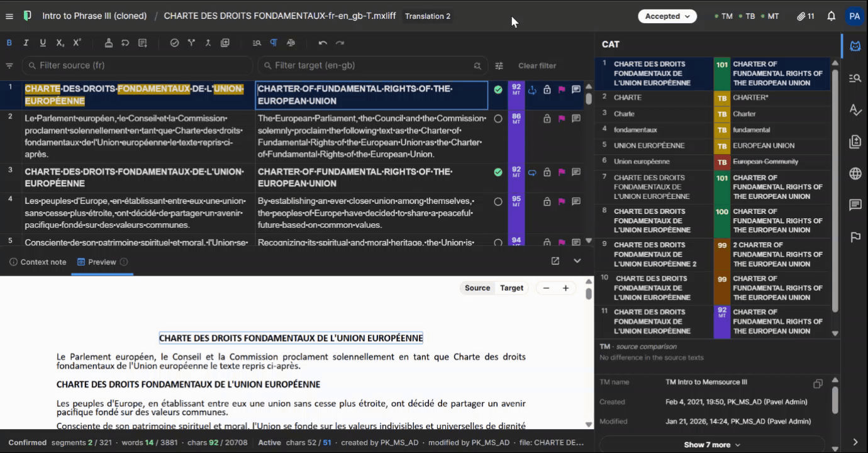
Task: Click the MT status indicator in header
Action: (770, 16)
